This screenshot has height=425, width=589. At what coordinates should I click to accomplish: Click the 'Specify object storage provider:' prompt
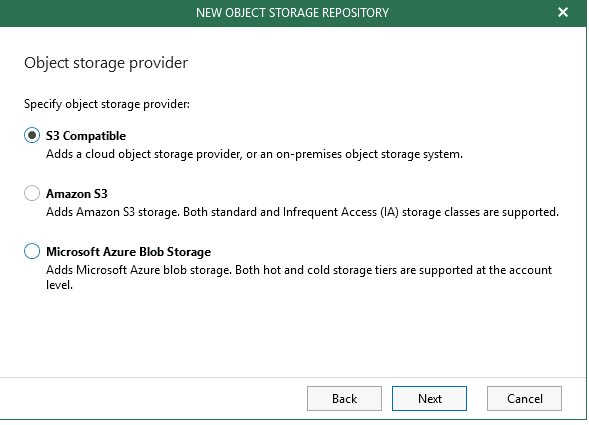click(107, 104)
